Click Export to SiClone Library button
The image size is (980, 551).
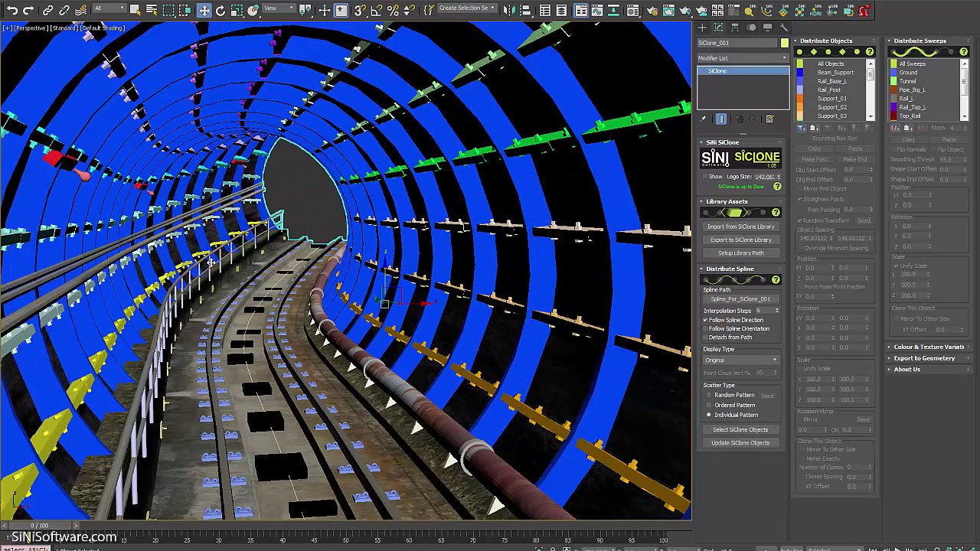(740, 240)
